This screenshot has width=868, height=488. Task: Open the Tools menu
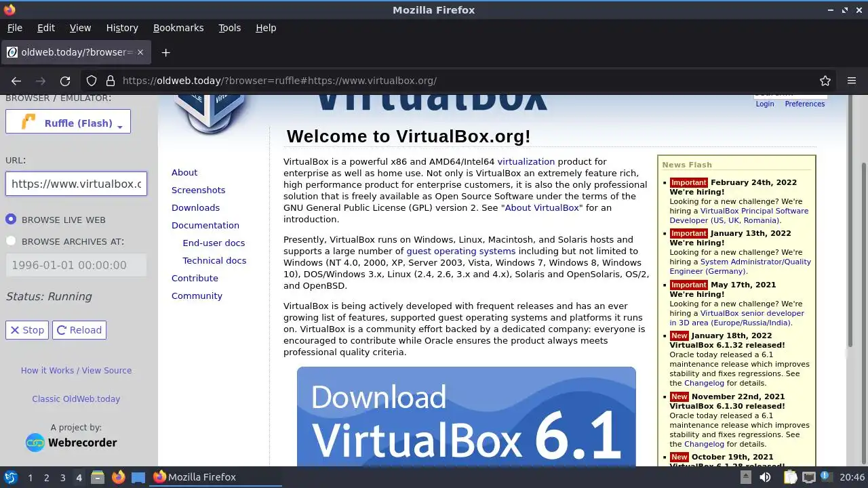click(x=229, y=28)
